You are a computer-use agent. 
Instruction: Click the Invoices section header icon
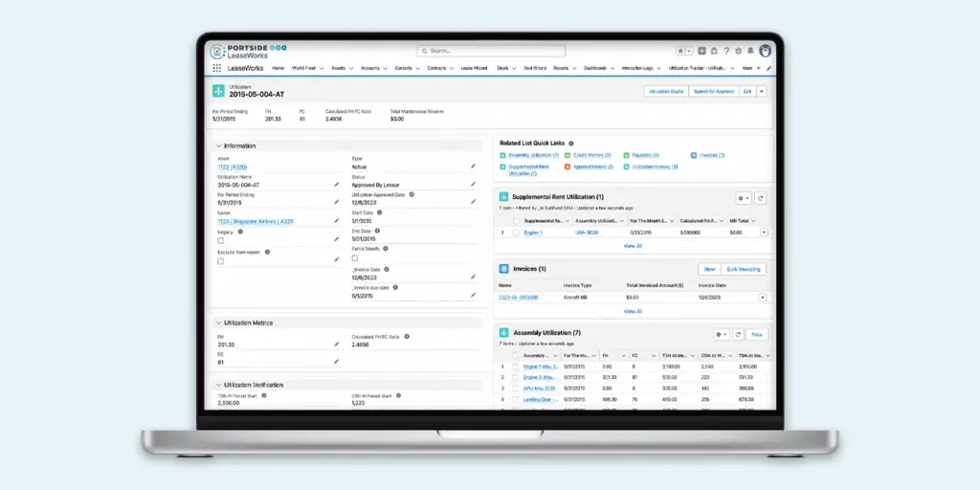503,269
